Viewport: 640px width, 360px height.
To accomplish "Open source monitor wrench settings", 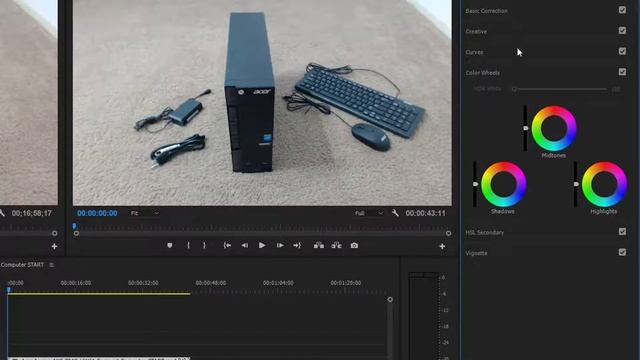I will pos(2,213).
